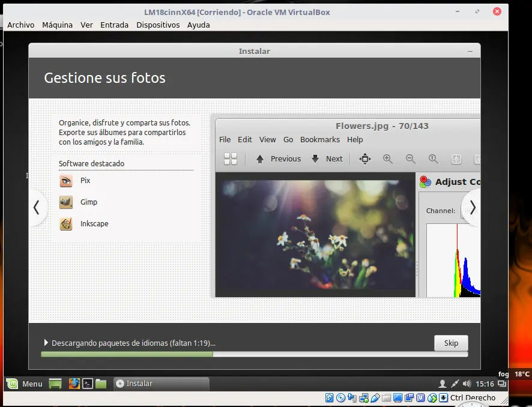
Task: Click the VirtualBox keyboard capture arrow icon
Action: click(x=444, y=398)
